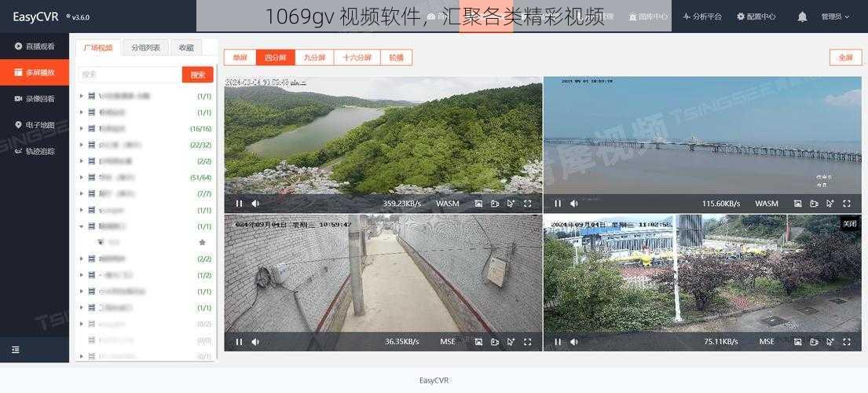Screen dimensions: 868x393
Task: Click the EasyCVR logo in the header
Action: tap(35, 17)
